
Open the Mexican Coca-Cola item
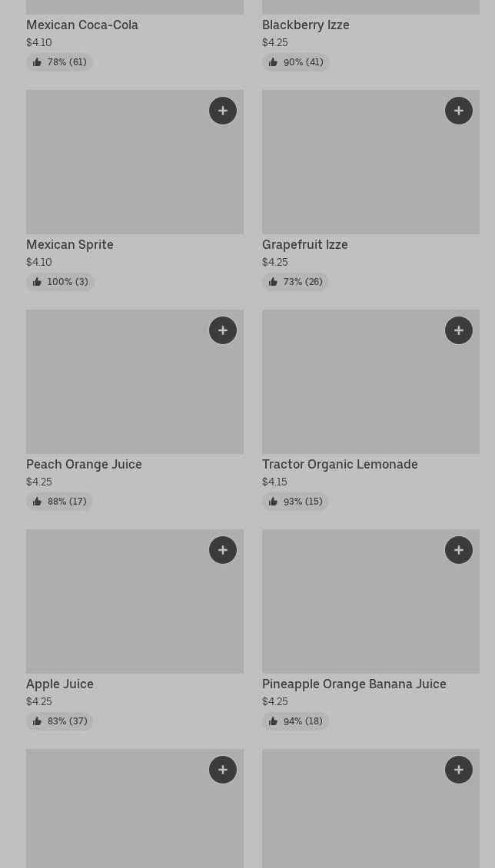pyautogui.click(x=82, y=25)
